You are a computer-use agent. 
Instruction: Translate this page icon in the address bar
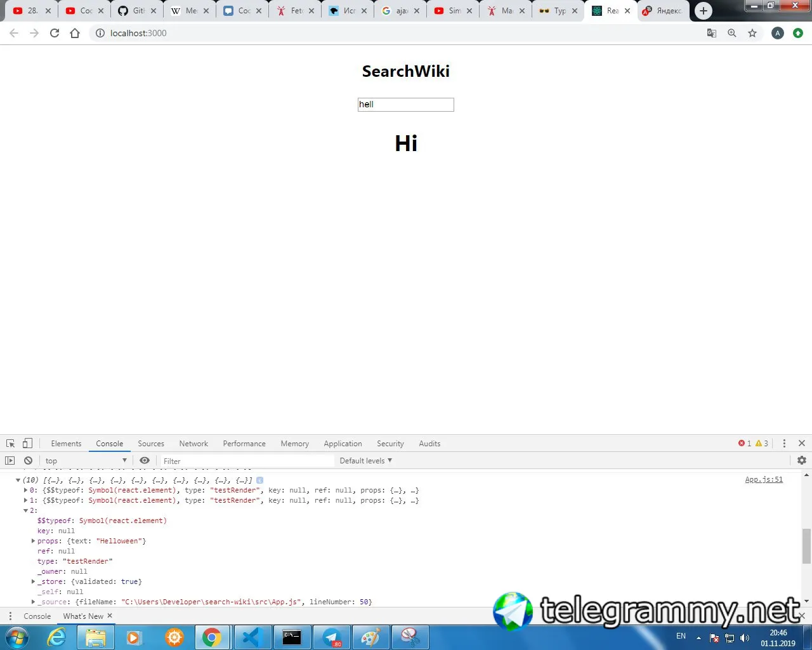coord(712,33)
